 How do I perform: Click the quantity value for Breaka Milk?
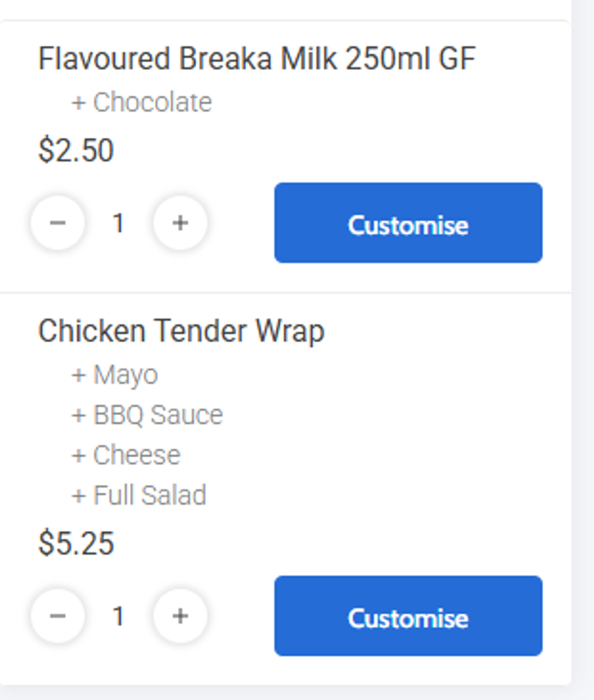point(118,223)
